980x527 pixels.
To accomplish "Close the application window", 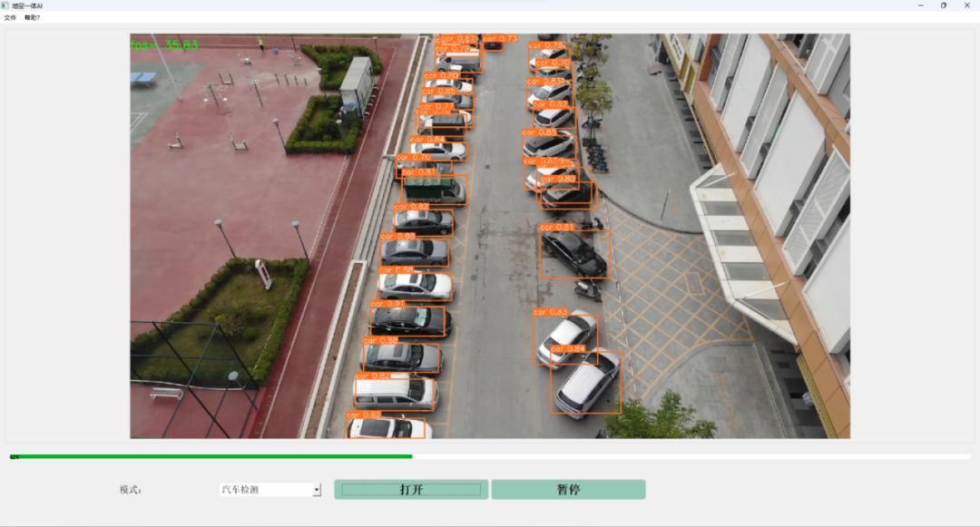I will click(x=967, y=5).
